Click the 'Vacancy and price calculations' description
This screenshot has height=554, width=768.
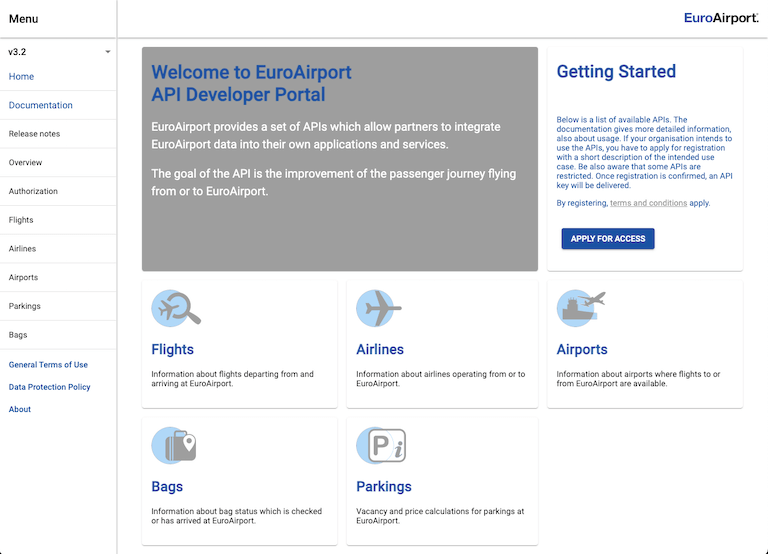(x=440, y=516)
